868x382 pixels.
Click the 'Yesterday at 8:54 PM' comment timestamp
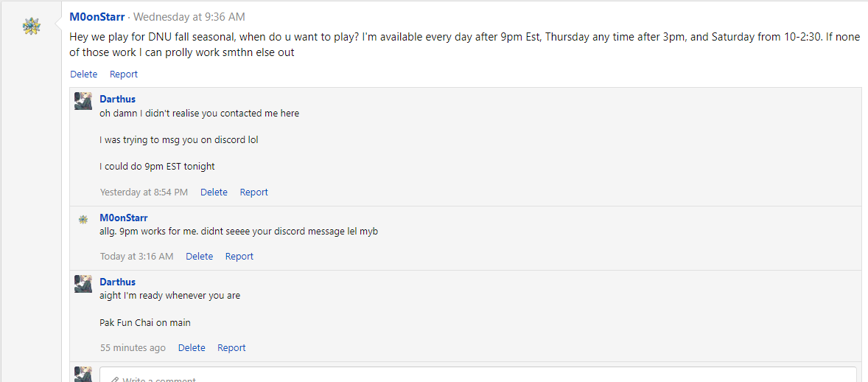pos(144,192)
